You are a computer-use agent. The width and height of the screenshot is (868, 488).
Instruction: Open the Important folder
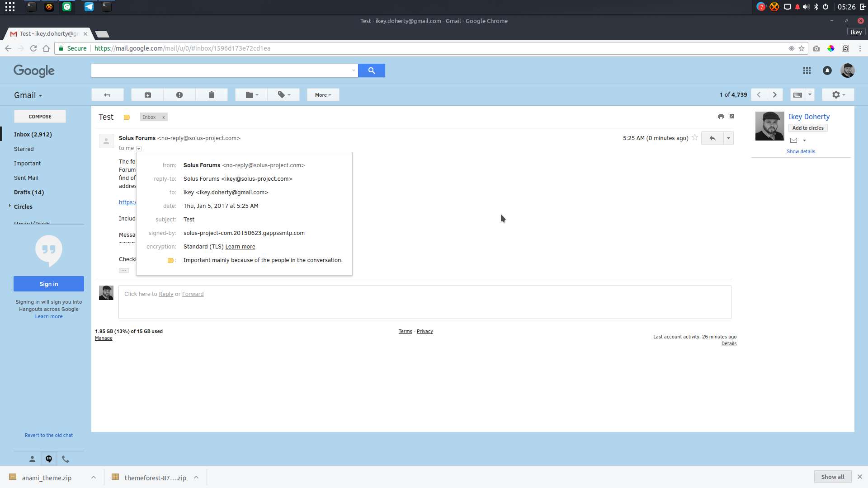click(x=27, y=164)
